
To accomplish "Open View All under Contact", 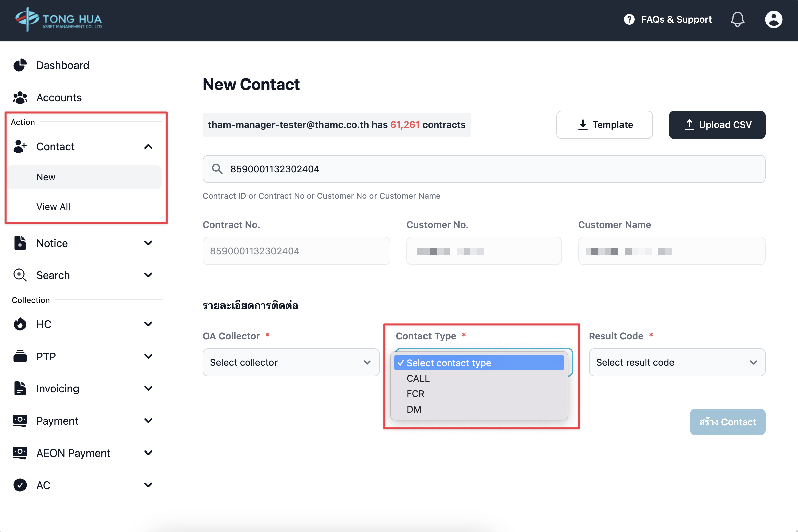I will 53,207.
